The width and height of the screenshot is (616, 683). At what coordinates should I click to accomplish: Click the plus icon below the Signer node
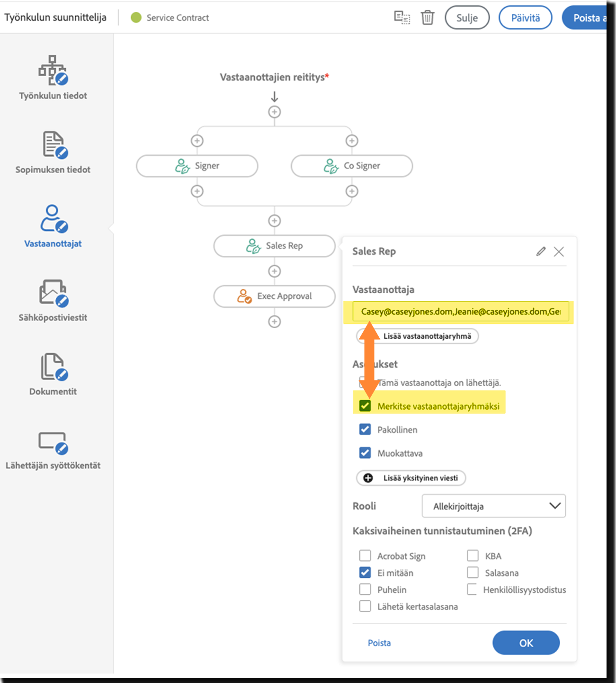[197, 191]
